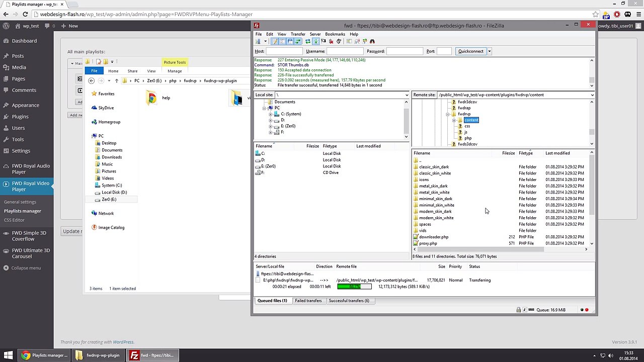Click the Disconnect from server toolbar icon
The height and width of the screenshot is (362, 644).
pyautogui.click(x=331, y=41)
